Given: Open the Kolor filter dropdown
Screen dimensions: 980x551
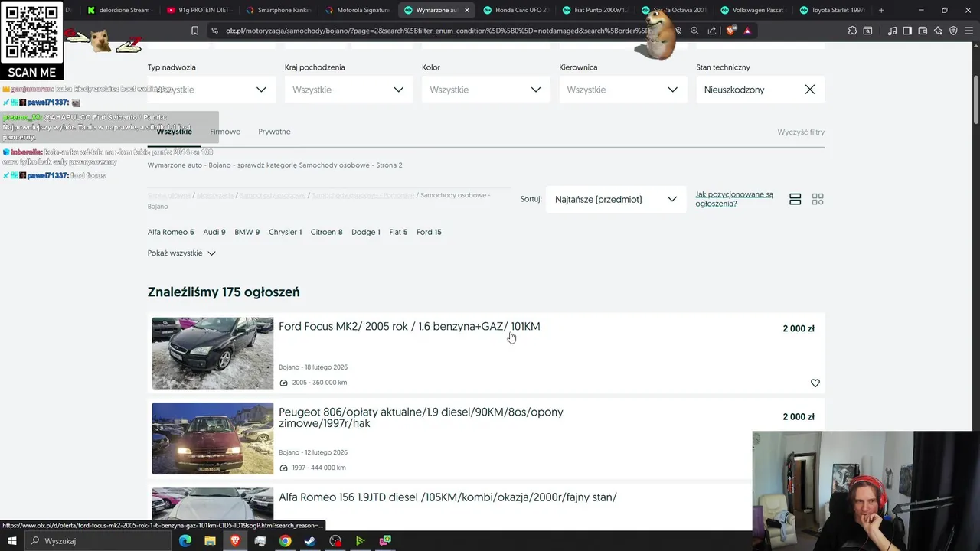Looking at the screenshot, I should (x=485, y=90).
